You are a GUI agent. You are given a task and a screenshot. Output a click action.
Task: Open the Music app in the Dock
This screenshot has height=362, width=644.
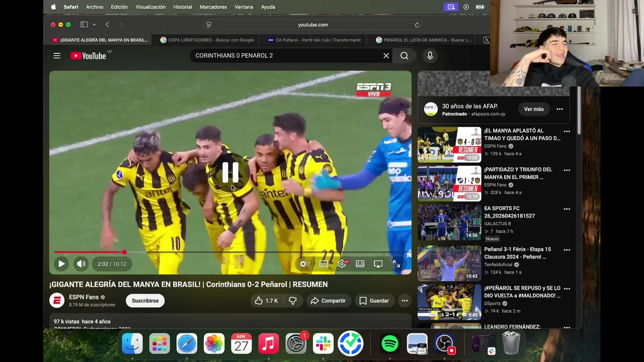coord(269,344)
